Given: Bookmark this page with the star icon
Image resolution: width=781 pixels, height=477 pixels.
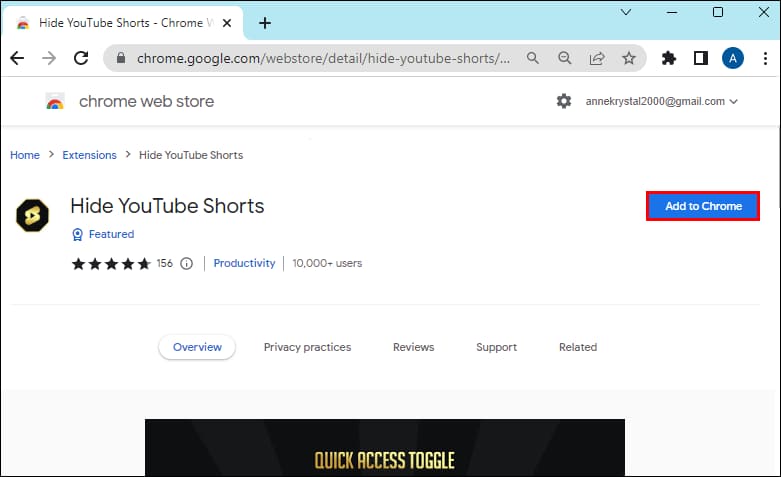Looking at the screenshot, I should [629, 58].
